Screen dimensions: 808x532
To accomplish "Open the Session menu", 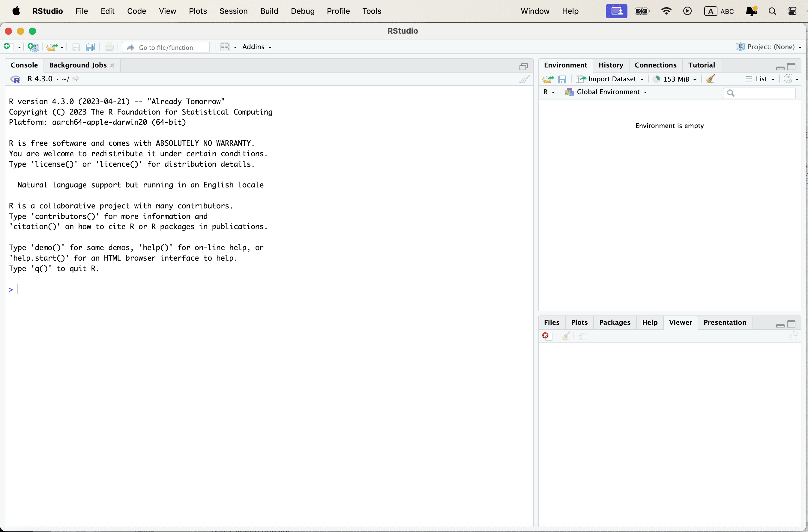I will [x=233, y=11].
